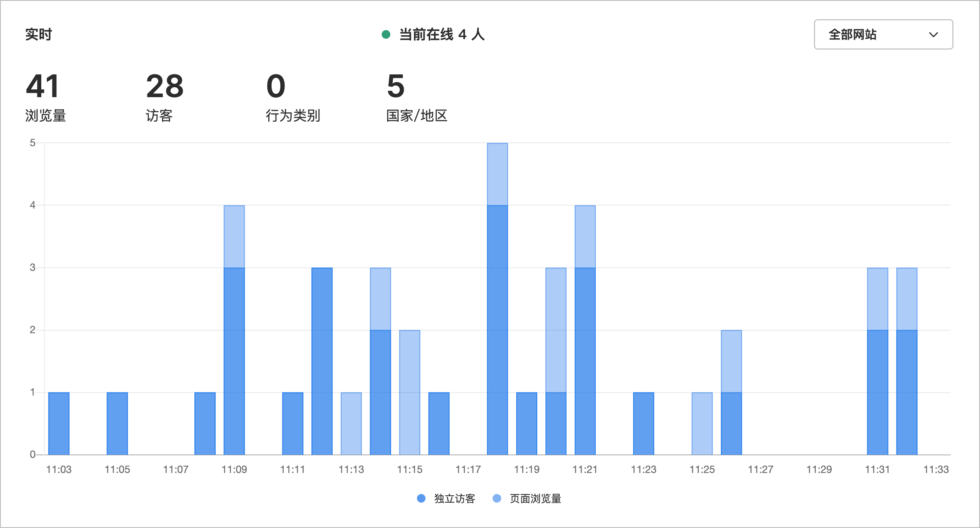Click the light bar above 11:25

(x=702, y=424)
